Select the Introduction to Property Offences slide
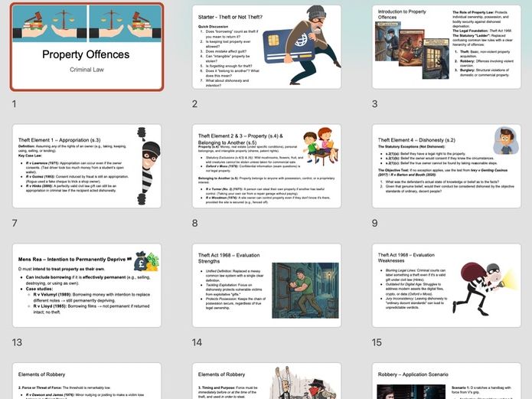This screenshot has width=532, height=399. [446, 47]
